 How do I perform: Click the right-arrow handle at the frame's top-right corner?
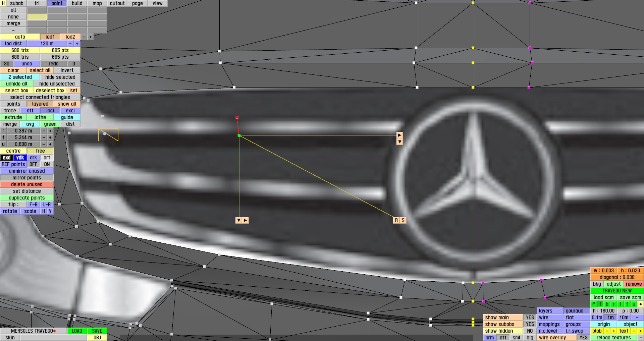click(x=399, y=135)
